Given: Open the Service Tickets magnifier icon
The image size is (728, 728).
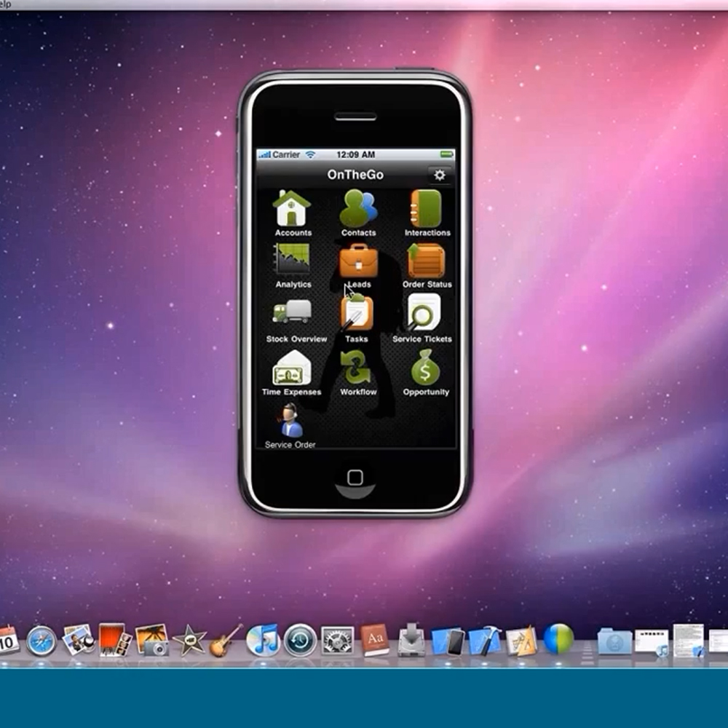Looking at the screenshot, I should coord(423,312).
